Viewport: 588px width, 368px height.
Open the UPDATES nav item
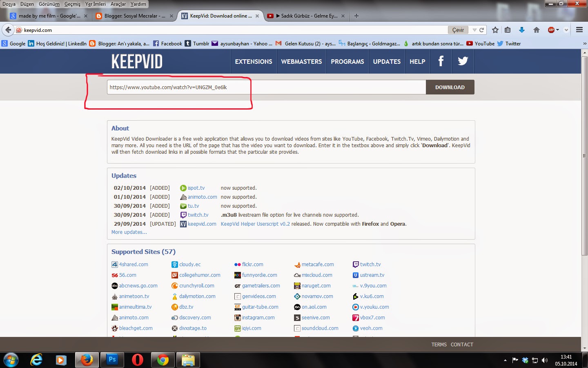387,61
